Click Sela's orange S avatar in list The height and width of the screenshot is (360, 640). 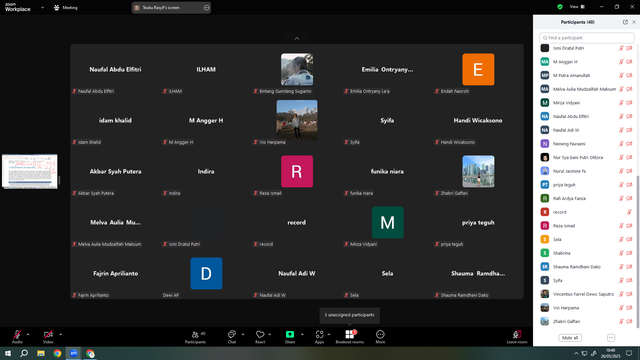544,239
